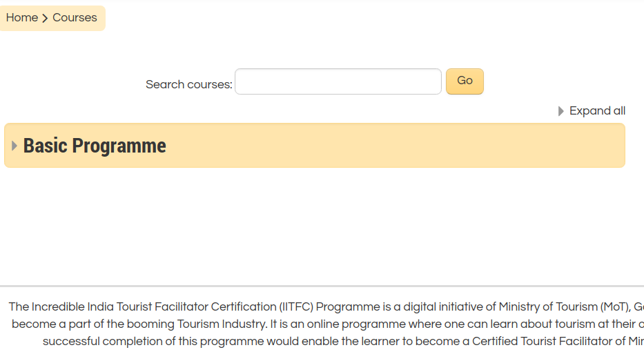The width and height of the screenshot is (644, 361).
Task: Click the triangle icon beside Expand all
Action: 561,111
